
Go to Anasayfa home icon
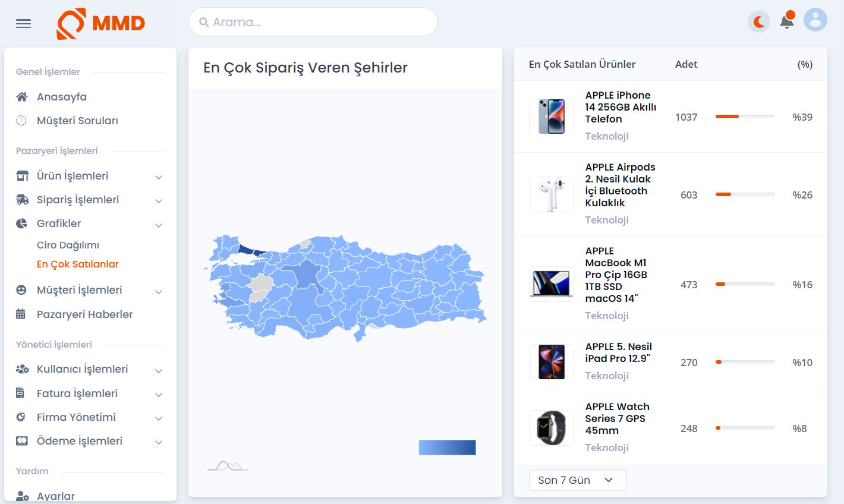tap(22, 97)
